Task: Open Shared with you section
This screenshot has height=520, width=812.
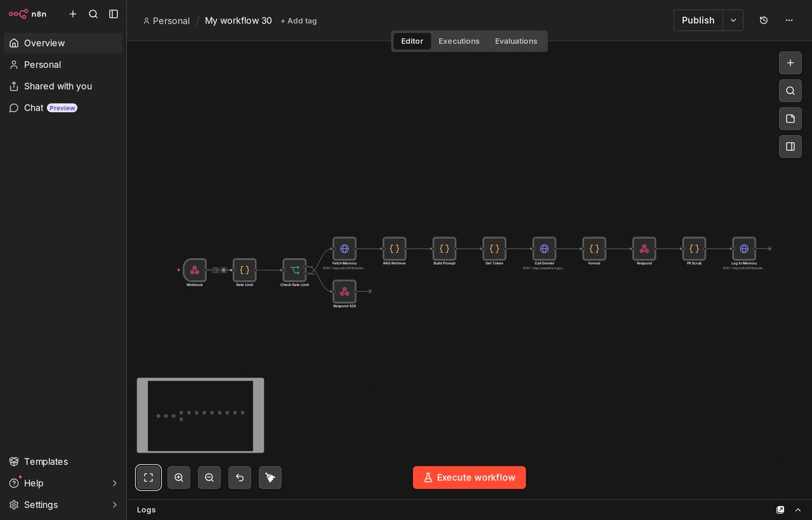Action: click(x=63, y=86)
